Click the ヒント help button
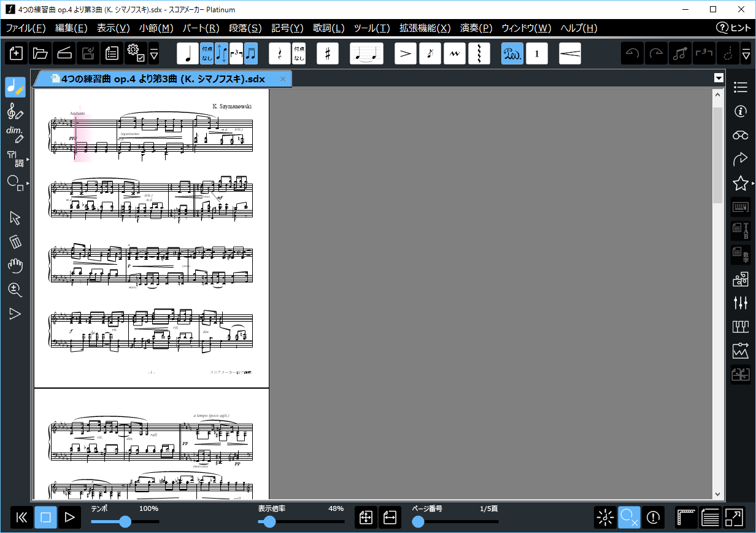Viewport: 756px width, 533px height. pyautogui.click(x=734, y=28)
